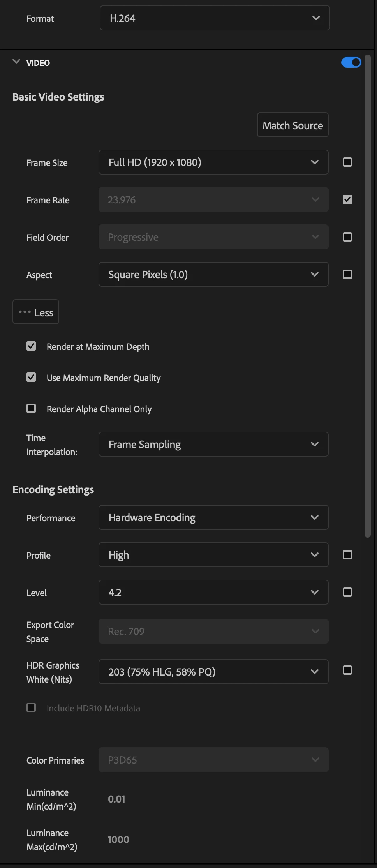Click the Match Source button
377x868 pixels.
click(292, 125)
